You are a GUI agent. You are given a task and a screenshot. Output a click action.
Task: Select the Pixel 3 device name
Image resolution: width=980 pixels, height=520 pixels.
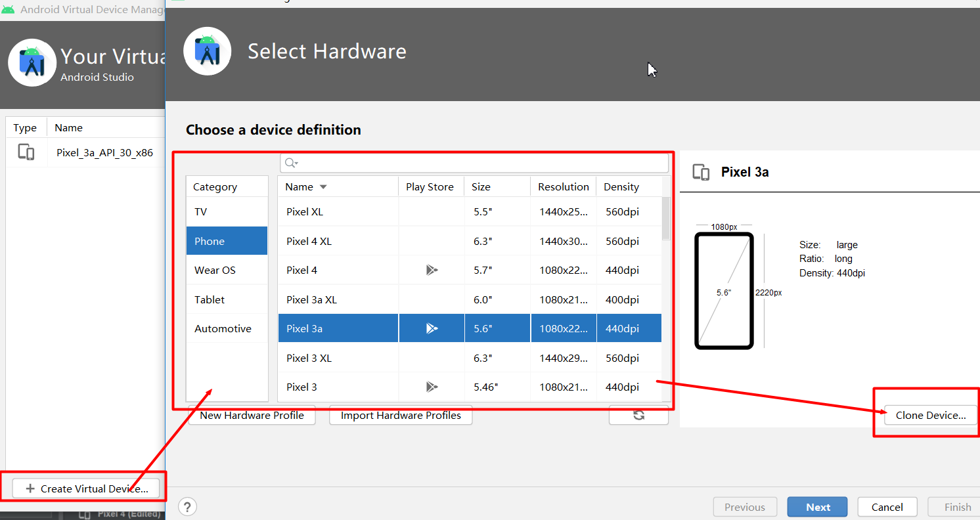pos(302,387)
